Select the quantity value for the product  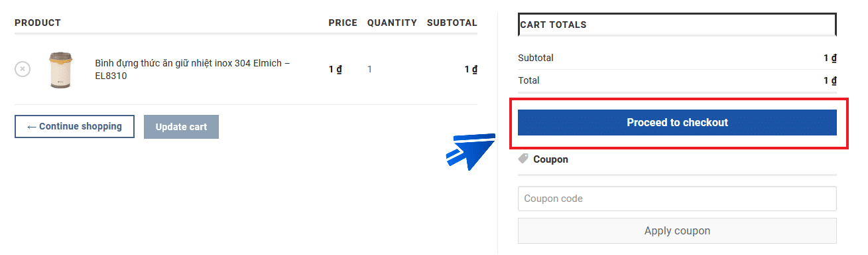(x=370, y=69)
